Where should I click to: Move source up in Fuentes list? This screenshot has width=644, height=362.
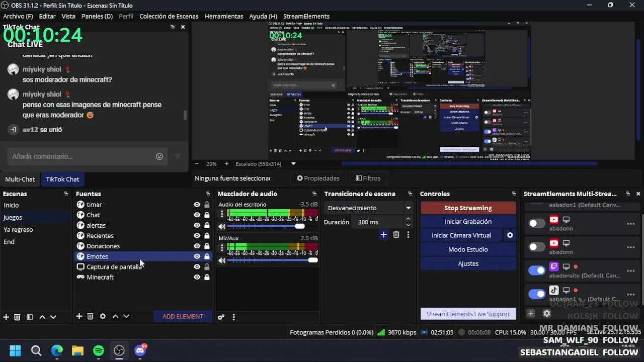[x=115, y=316]
